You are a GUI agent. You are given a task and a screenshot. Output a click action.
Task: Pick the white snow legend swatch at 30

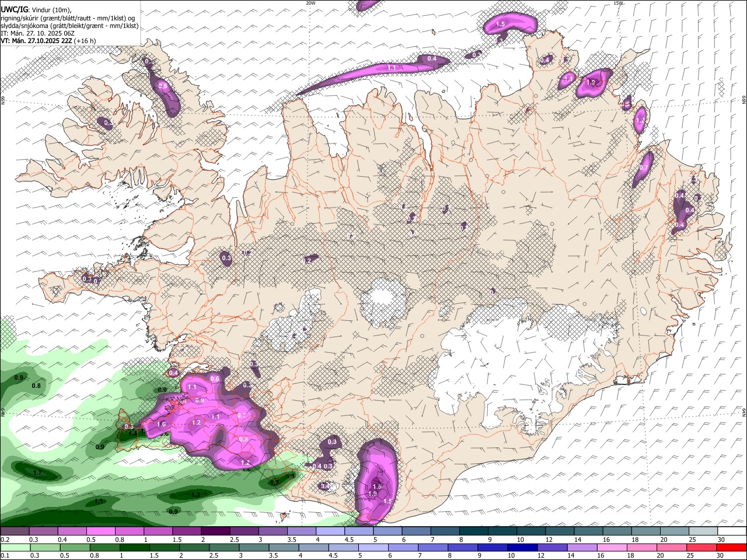[x=732, y=531]
